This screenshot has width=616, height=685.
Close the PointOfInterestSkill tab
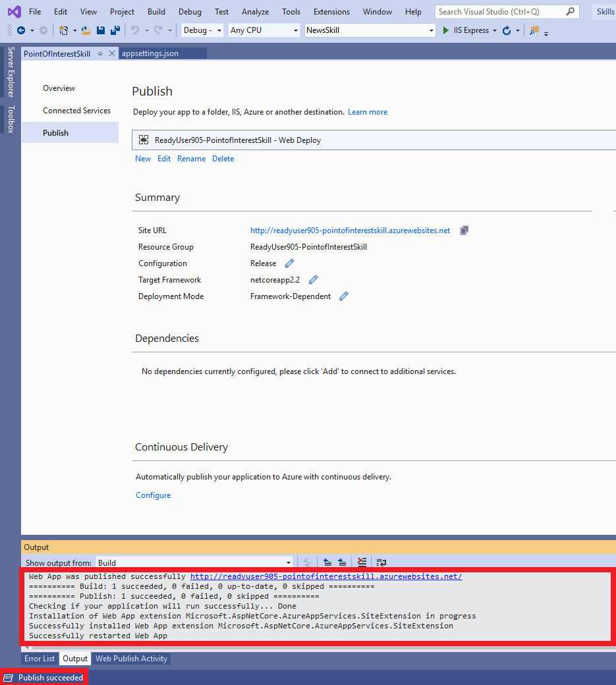click(112, 53)
